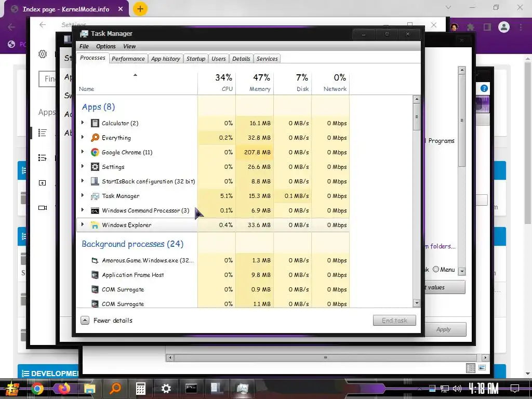Switch to the Services tab
Screen dimensions: 532x399
267,59
